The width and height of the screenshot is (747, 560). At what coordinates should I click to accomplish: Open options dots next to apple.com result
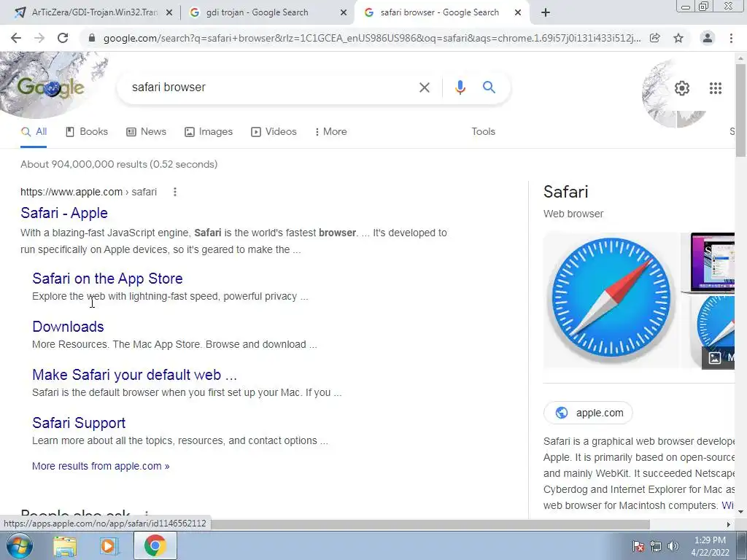pyautogui.click(x=175, y=192)
